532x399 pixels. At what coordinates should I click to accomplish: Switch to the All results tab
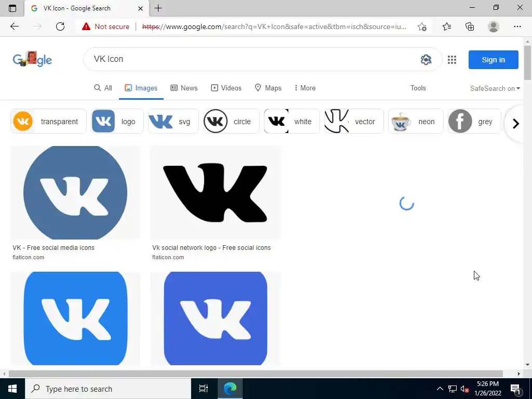click(x=103, y=88)
